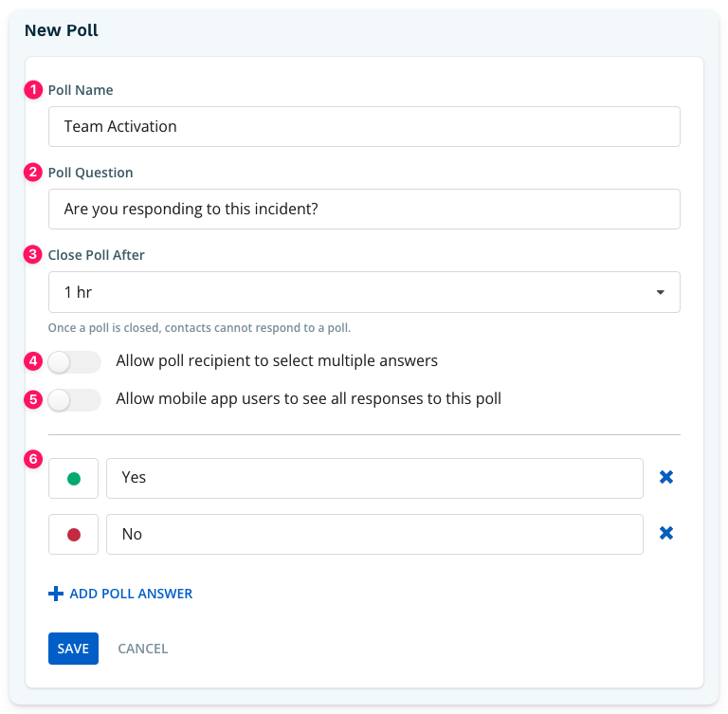Click the plus icon beside Add Poll Answer

click(56, 594)
